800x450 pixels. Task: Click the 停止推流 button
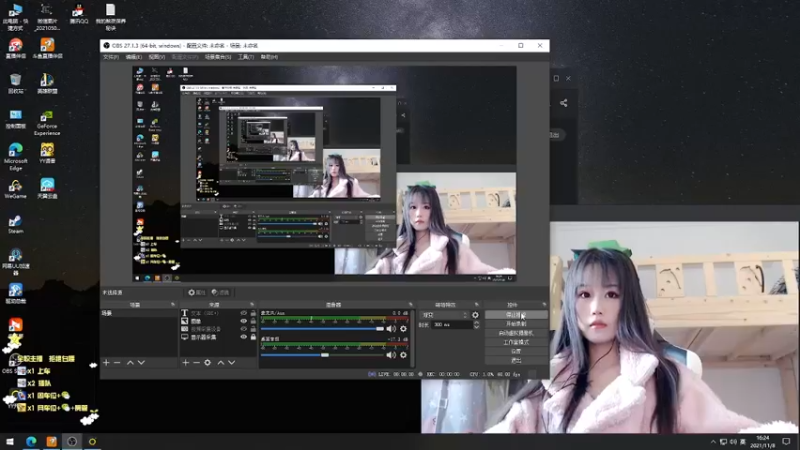click(x=516, y=315)
